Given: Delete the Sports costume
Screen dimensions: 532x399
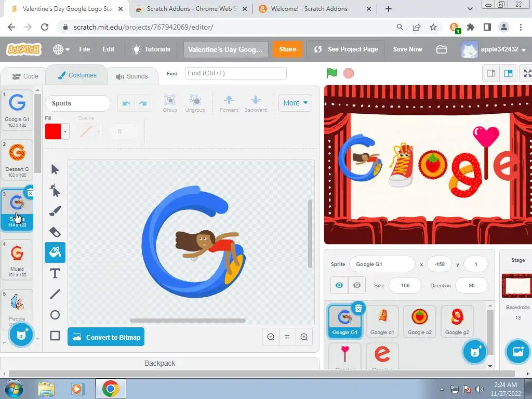Looking at the screenshot, I should pos(30,193).
